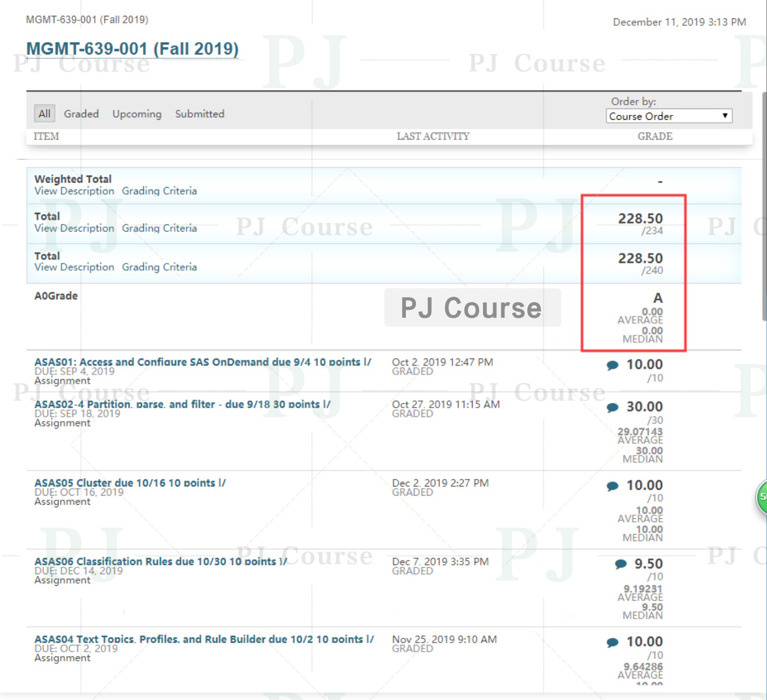Click View Description for Total out of 240
Screen dimensions: 767x700
click(74, 267)
